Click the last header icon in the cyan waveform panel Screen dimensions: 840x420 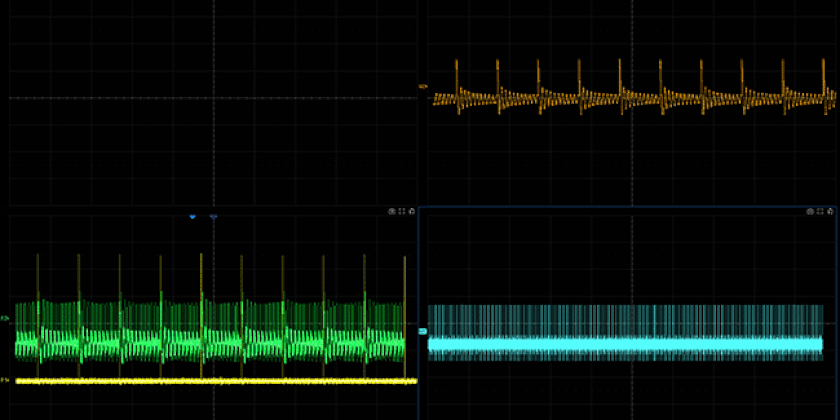pos(831,212)
